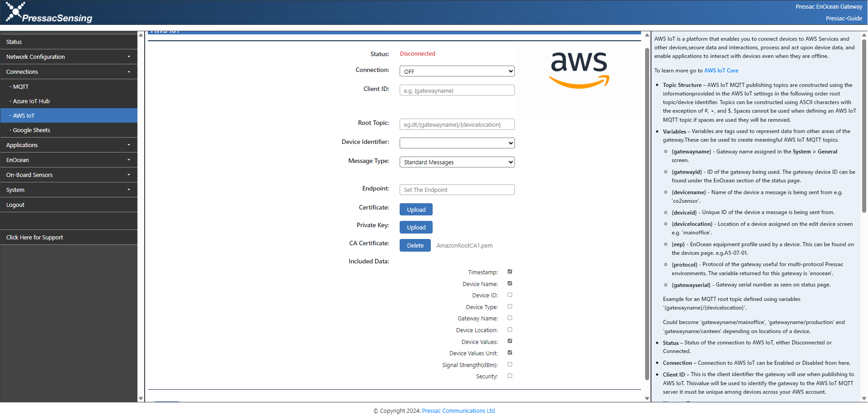Enable the Gateway Name checkbox

coord(509,318)
